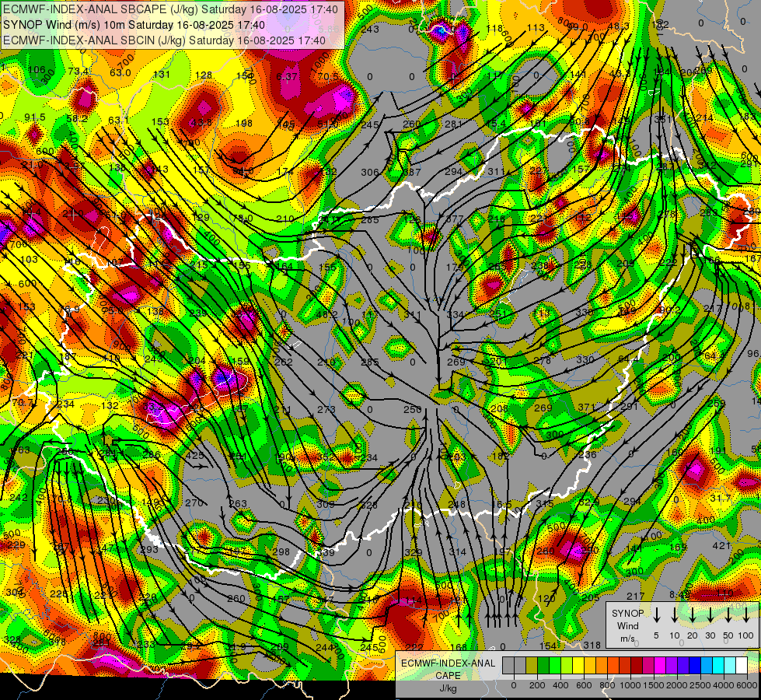This screenshot has width=761, height=700.
Task: Select the olive swatch in CAPE color scale
Action: click(532, 665)
